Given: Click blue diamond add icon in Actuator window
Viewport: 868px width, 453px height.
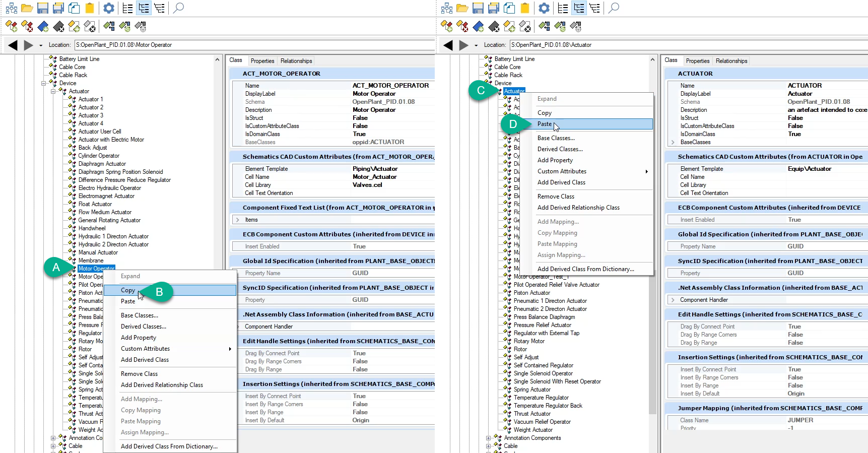Looking at the screenshot, I should point(478,26).
